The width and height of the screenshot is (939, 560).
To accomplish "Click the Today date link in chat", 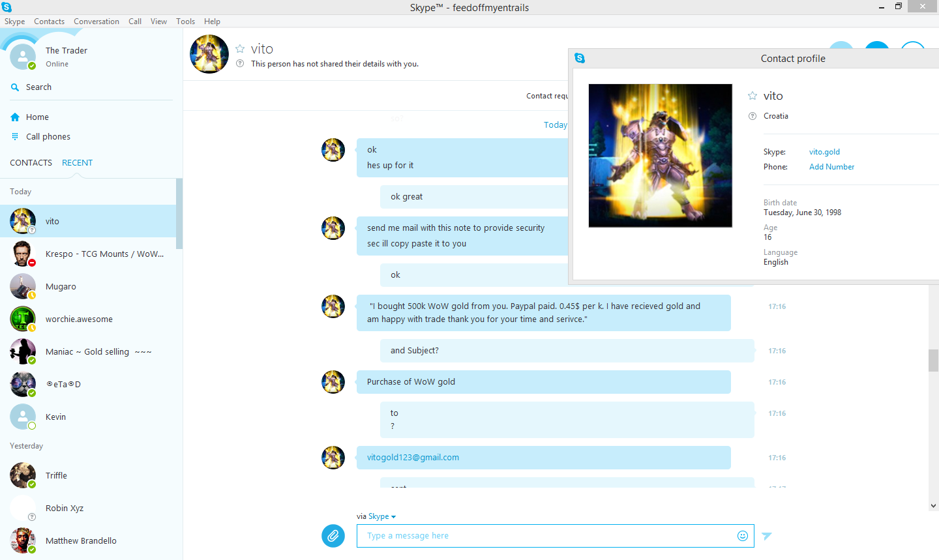I will point(556,125).
